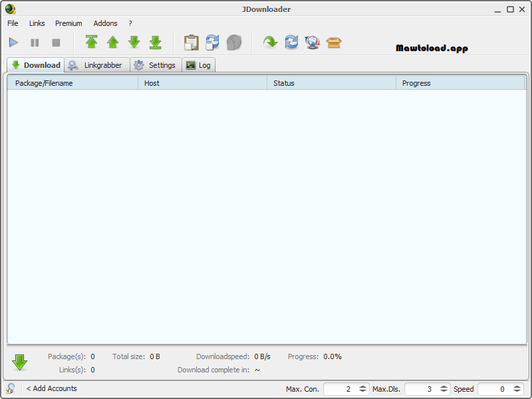The height and width of the screenshot is (399, 532).
Task: Maximize the JDownloader window
Action: coord(510,9)
